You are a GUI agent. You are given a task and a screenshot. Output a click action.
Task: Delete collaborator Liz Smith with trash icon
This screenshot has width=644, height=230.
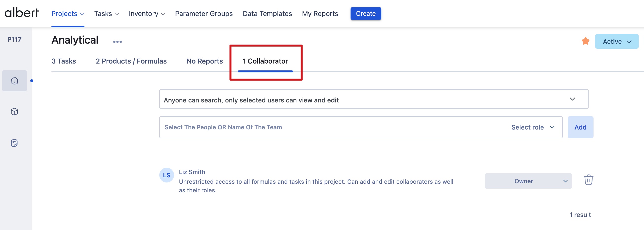pos(588,180)
